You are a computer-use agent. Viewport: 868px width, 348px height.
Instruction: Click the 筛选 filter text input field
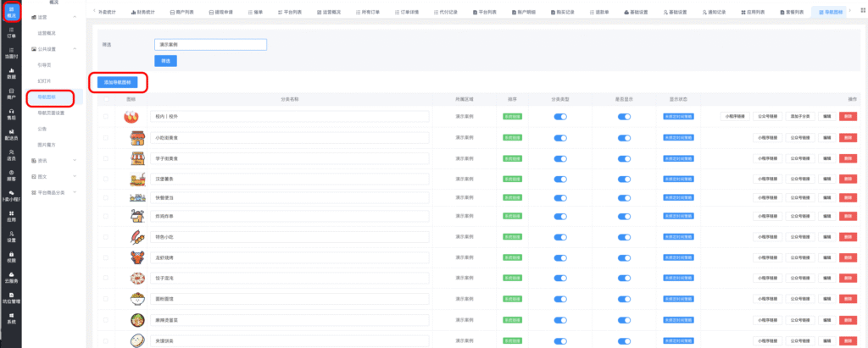tap(210, 45)
